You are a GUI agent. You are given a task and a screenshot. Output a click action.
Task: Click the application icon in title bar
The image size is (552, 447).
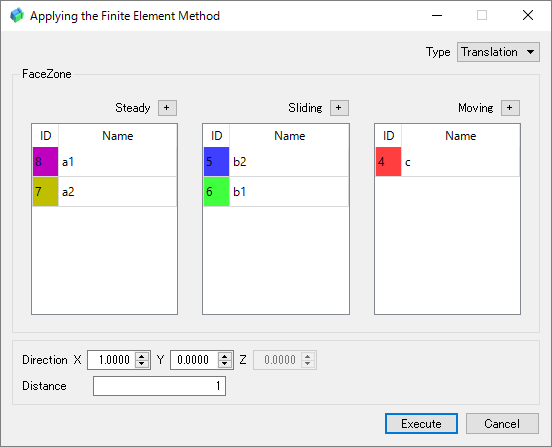click(x=17, y=15)
